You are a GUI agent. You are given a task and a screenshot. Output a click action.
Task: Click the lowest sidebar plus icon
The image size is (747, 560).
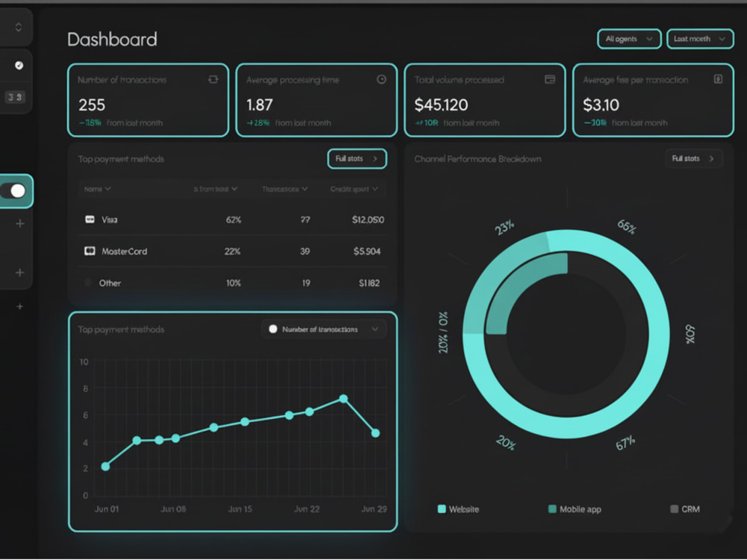pyautogui.click(x=19, y=306)
